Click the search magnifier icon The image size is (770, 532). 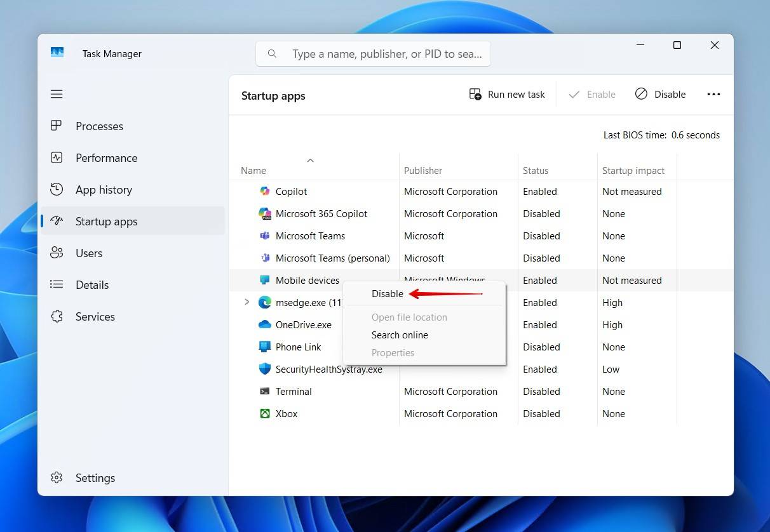272,54
